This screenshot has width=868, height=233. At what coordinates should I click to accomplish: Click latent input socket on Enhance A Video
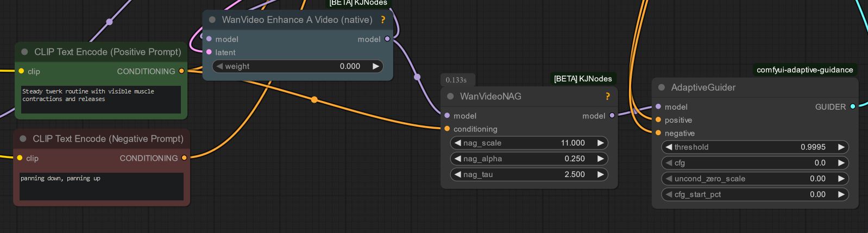(209, 52)
